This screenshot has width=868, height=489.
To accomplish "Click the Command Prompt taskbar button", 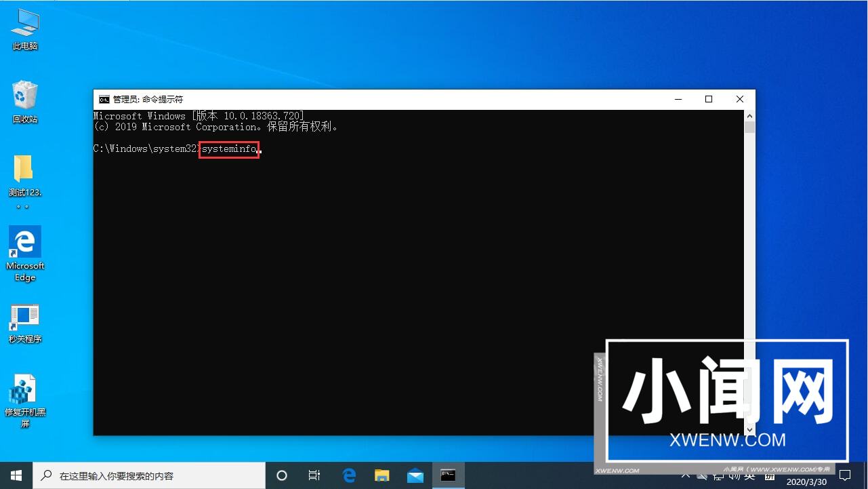I will pos(448,475).
